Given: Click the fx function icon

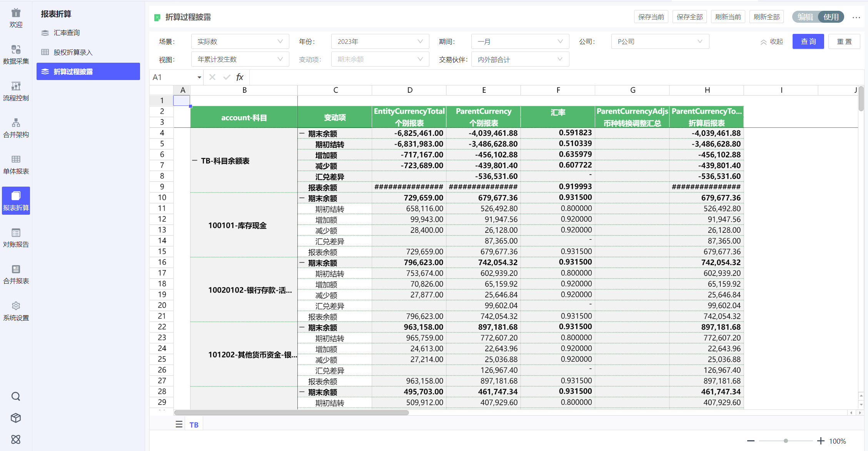Looking at the screenshot, I should pos(240,77).
